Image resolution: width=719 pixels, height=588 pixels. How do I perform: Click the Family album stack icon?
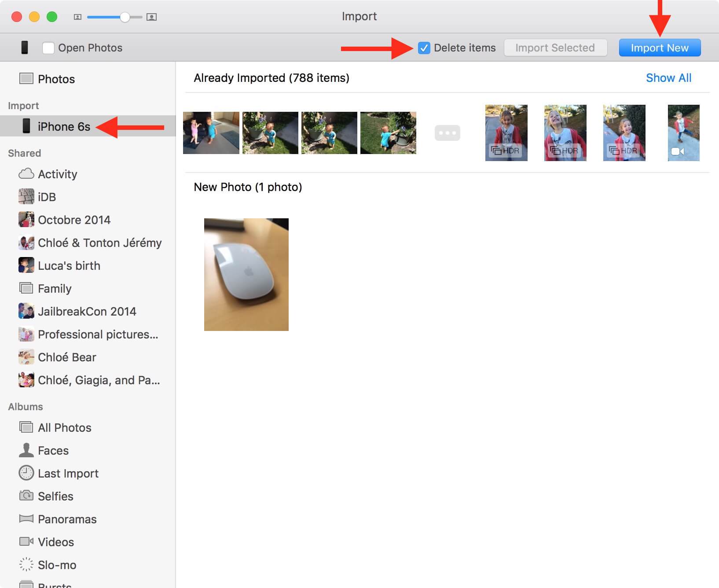click(x=26, y=288)
